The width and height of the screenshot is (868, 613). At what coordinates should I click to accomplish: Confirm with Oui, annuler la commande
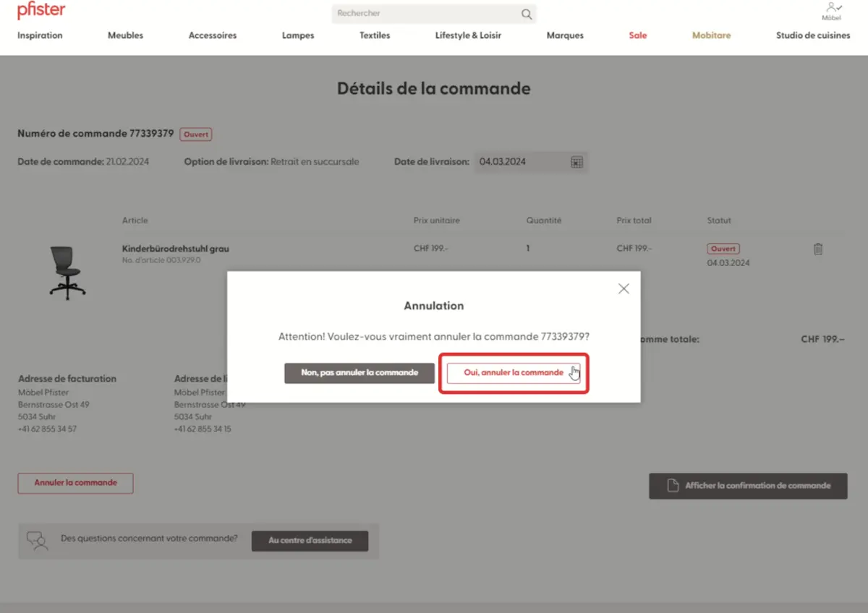[514, 373]
